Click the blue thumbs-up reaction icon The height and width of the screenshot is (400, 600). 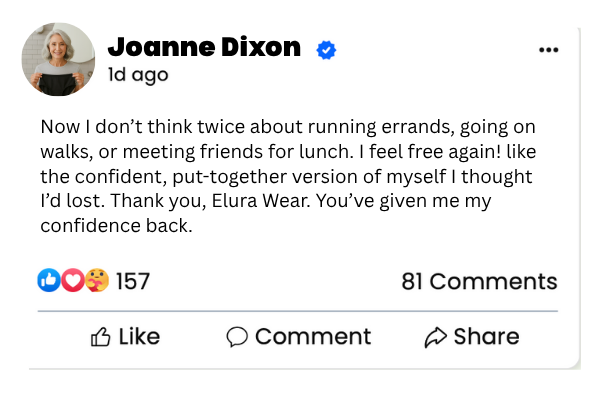[x=49, y=281]
